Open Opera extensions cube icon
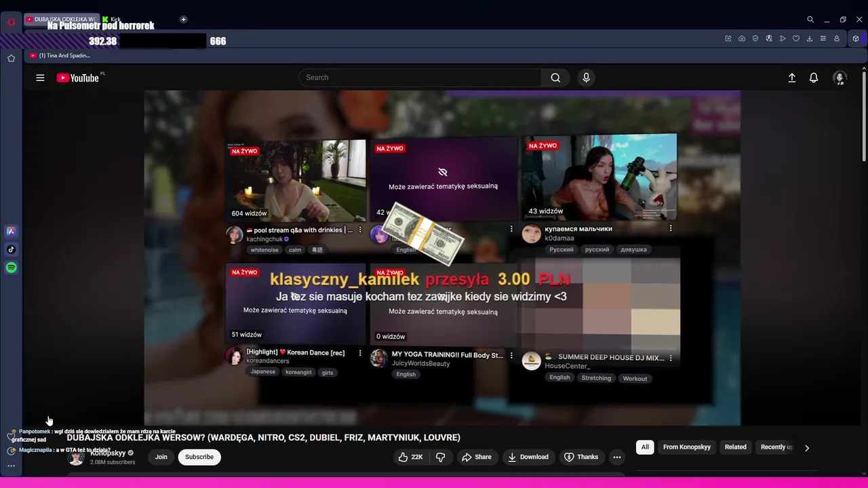868x488 pixels. pyautogui.click(x=856, y=39)
